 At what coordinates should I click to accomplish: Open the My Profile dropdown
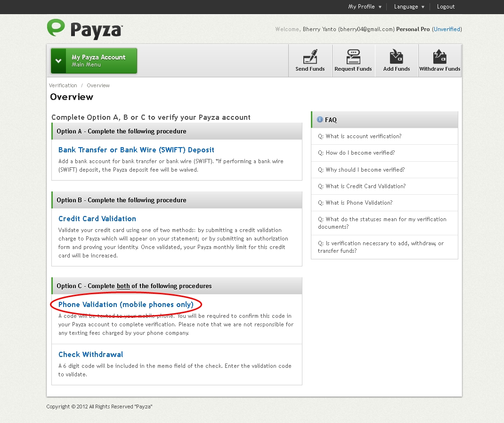365,7
